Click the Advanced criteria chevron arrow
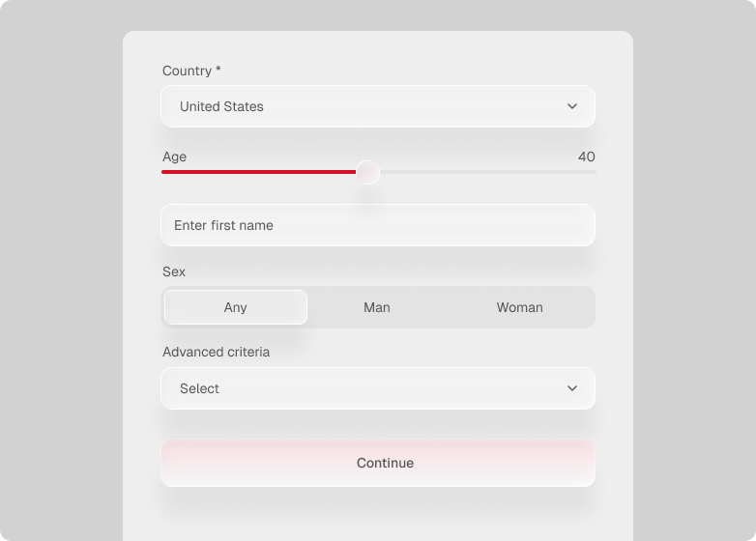 (x=572, y=388)
